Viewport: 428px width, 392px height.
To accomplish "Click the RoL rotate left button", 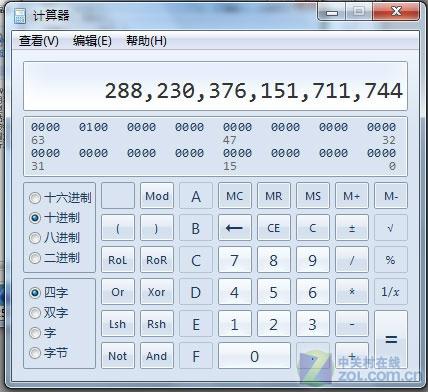I will (118, 260).
